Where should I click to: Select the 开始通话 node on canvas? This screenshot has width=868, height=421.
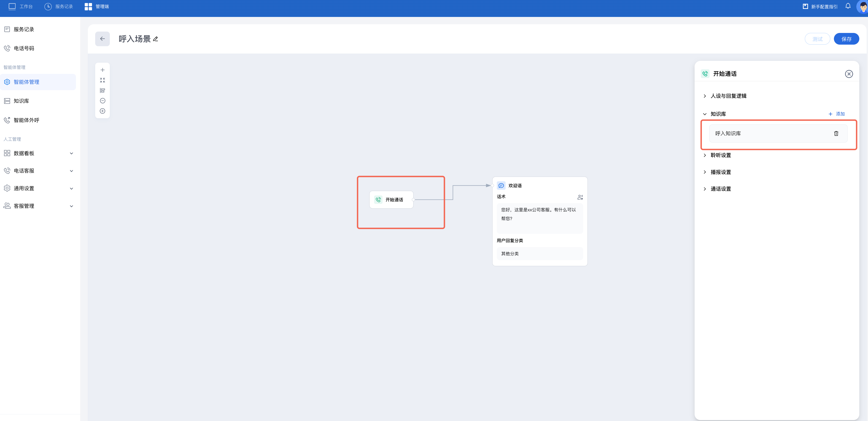pyautogui.click(x=391, y=200)
